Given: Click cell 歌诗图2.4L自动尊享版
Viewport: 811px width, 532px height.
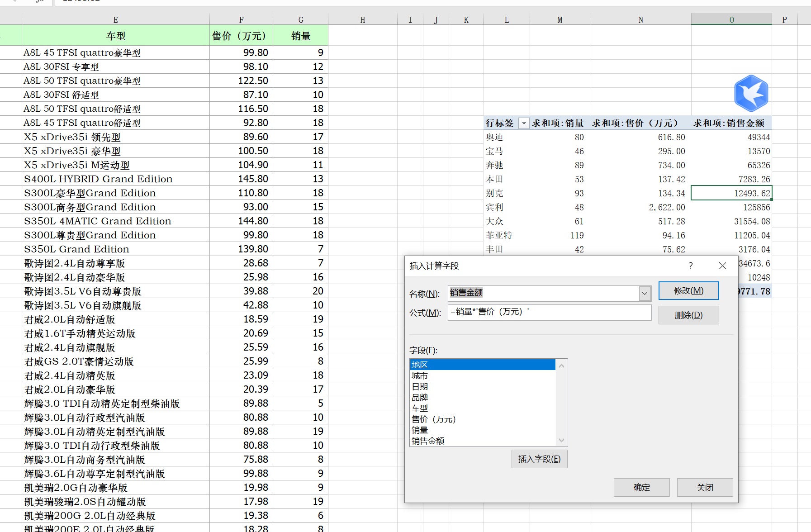Looking at the screenshot, I should (x=116, y=263).
